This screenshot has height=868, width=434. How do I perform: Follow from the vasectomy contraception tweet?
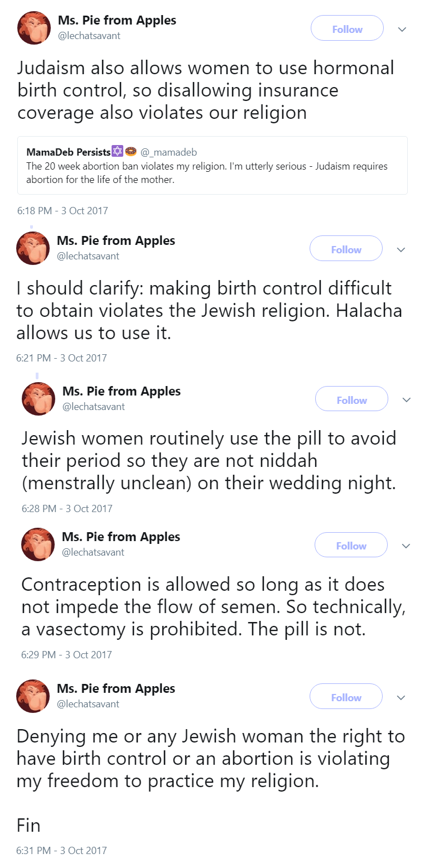351,546
